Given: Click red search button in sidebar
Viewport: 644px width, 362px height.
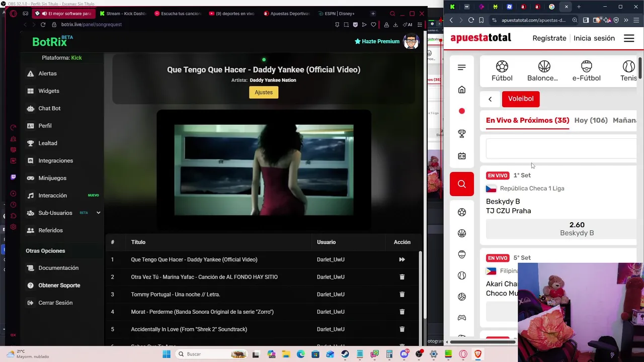Looking at the screenshot, I should pyautogui.click(x=462, y=184).
